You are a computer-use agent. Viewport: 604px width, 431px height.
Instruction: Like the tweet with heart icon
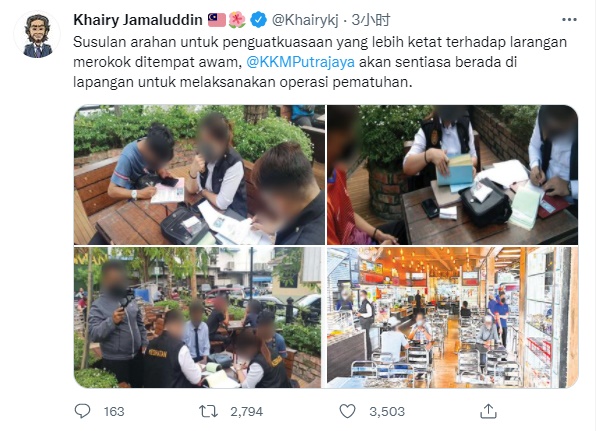pos(347,411)
